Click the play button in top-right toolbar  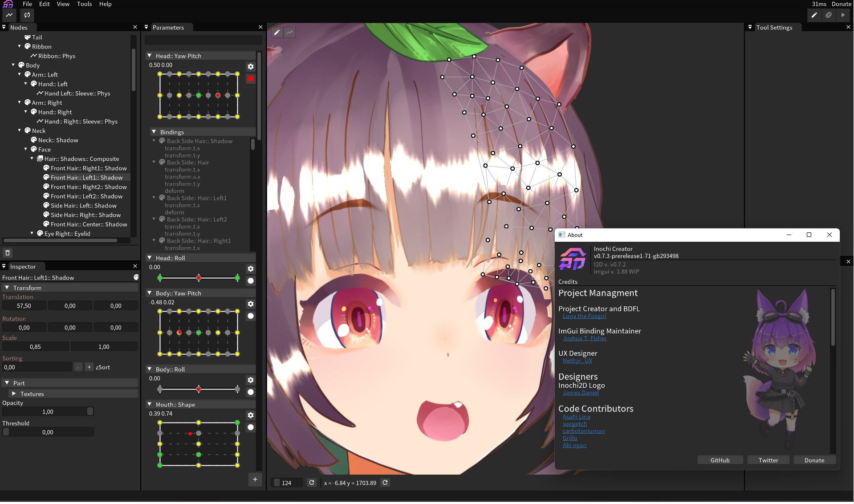coord(843,15)
